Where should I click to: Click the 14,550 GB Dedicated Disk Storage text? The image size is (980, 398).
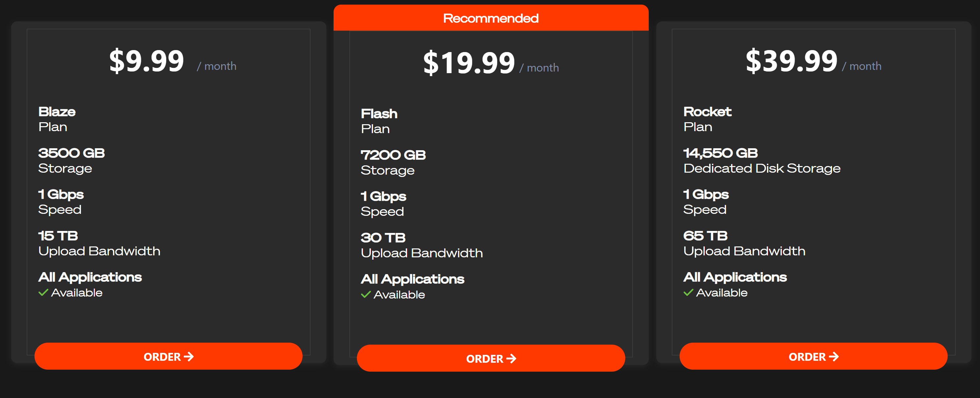click(762, 160)
